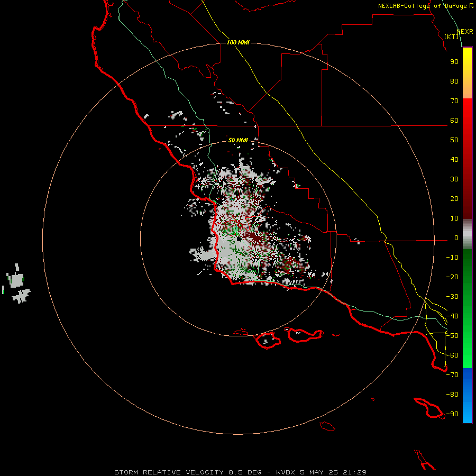Click the positive 10 value on the velocity scale
The width and height of the screenshot is (476, 476).
[454, 218]
